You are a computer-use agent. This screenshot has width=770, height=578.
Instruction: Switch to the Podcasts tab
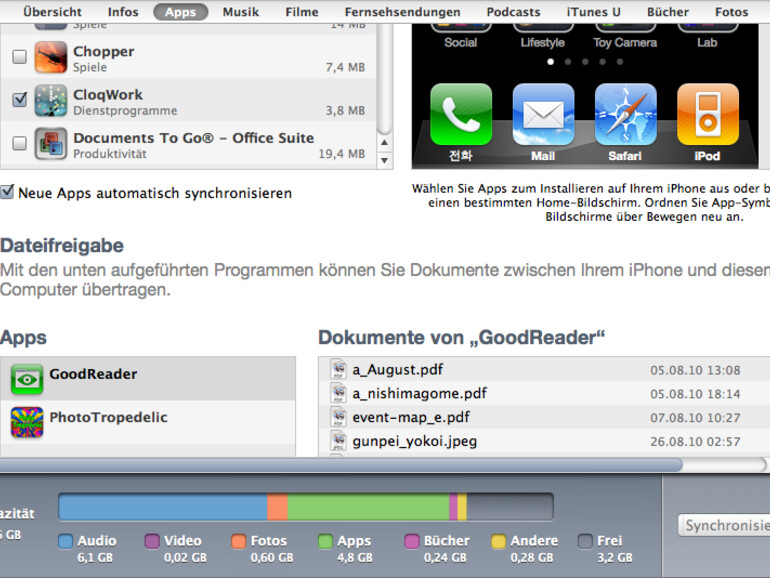[x=514, y=12]
